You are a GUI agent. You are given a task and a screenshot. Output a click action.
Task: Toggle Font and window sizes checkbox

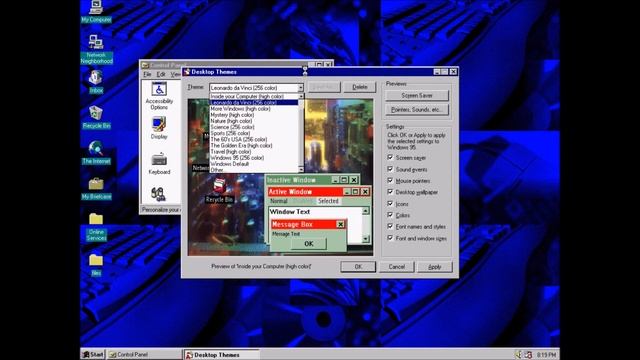pyautogui.click(x=390, y=238)
